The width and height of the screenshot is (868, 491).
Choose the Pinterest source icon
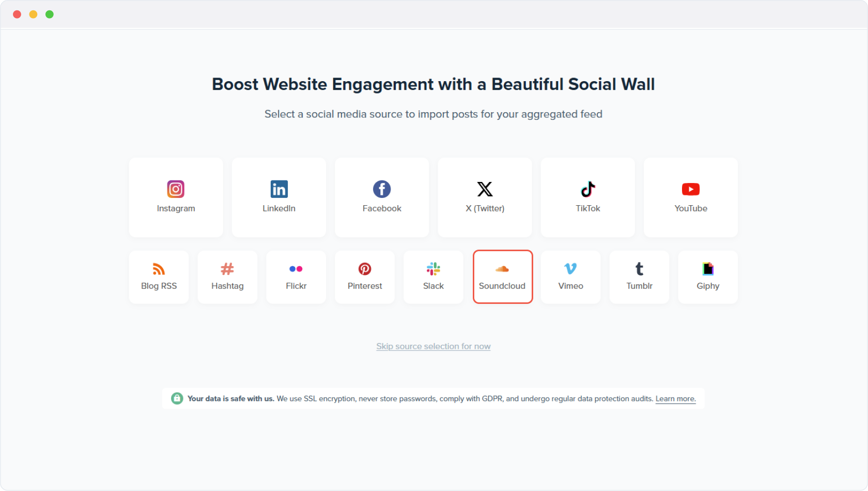click(365, 269)
